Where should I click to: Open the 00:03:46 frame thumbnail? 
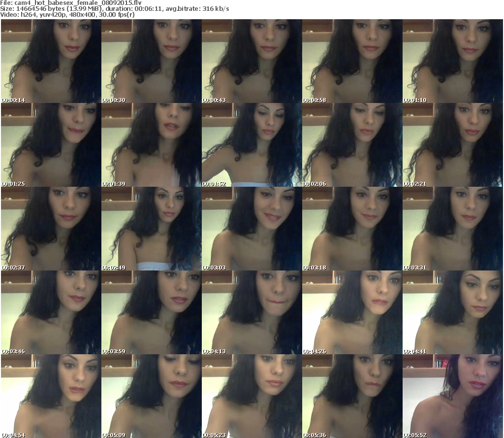click(51, 312)
